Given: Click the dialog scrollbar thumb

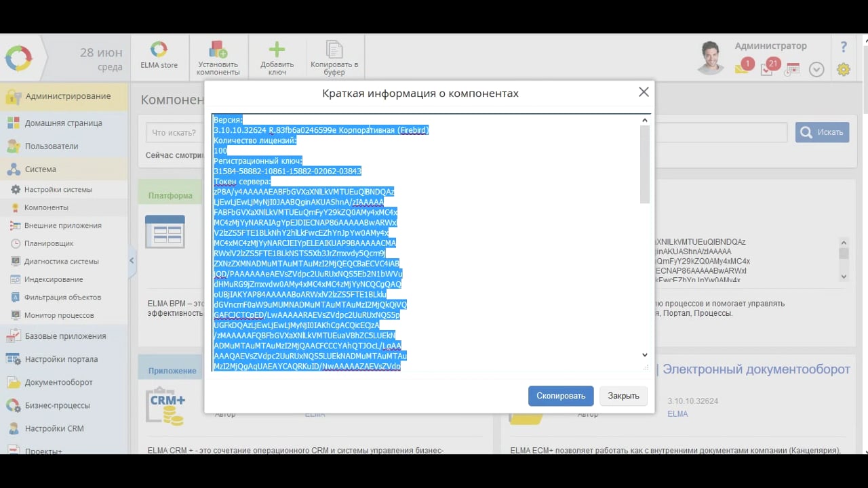Looking at the screenshot, I should pos(645,164).
